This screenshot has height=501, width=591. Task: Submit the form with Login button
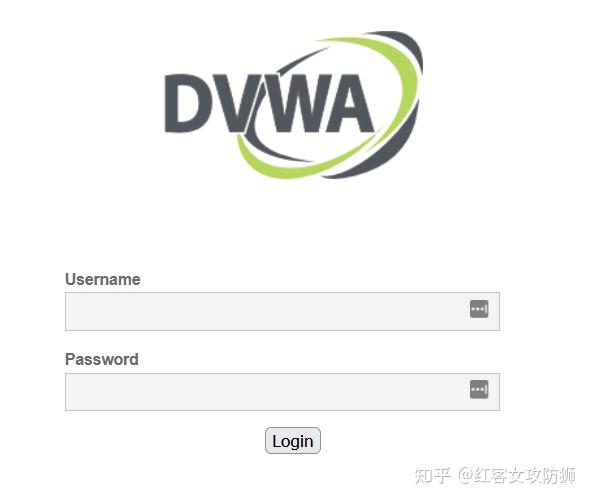[x=293, y=440]
